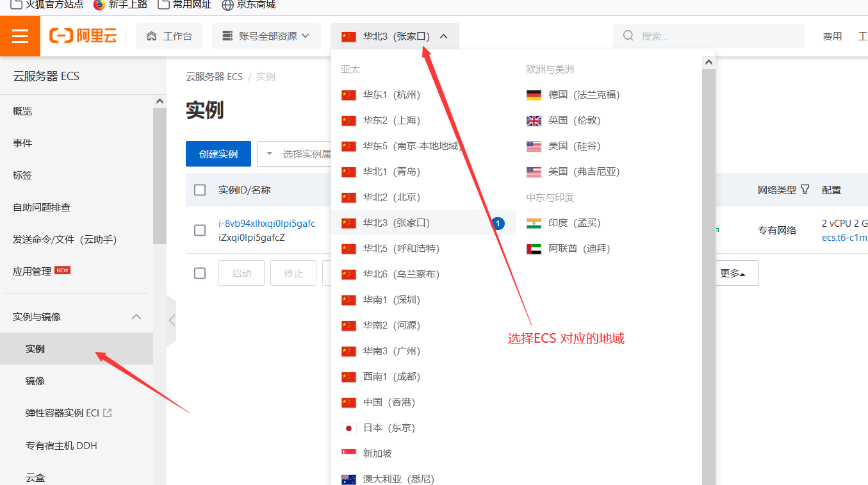Go to 云服务器 ECS breadcrumb link
The height and width of the screenshot is (485, 868).
coord(214,77)
